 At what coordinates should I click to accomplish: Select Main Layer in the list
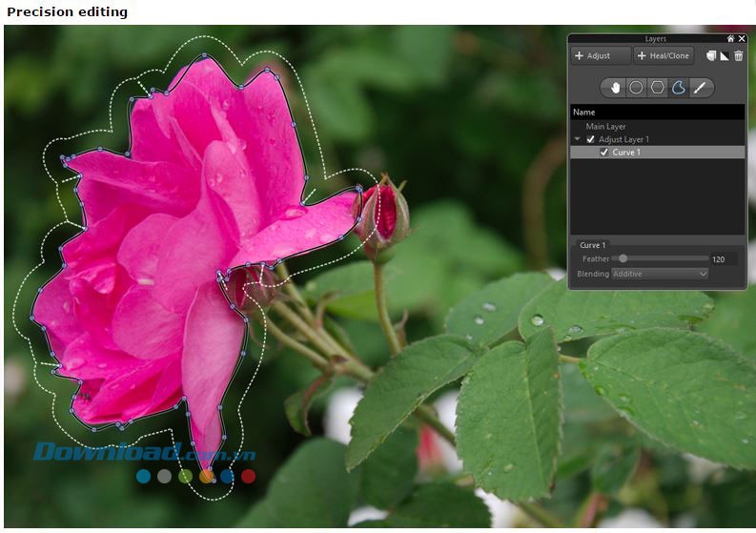pyautogui.click(x=606, y=126)
